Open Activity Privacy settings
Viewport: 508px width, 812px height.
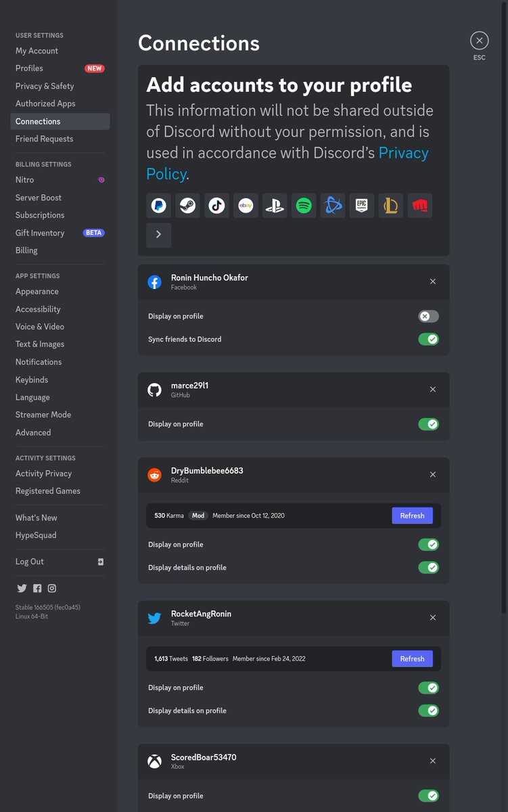pos(60,474)
